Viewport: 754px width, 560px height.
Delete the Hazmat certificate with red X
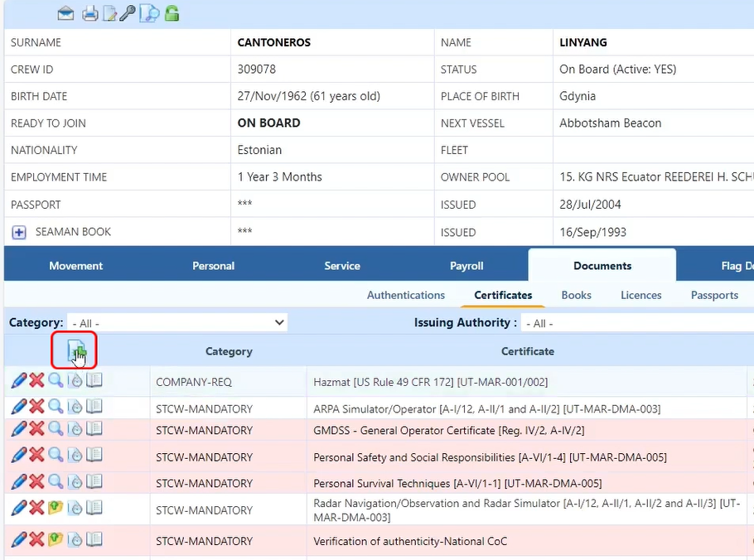click(x=36, y=381)
